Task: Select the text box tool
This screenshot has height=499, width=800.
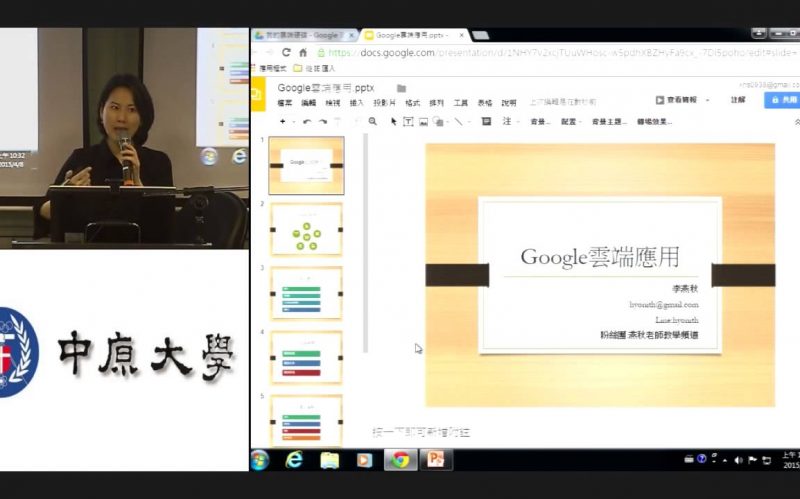Action: point(408,121)
